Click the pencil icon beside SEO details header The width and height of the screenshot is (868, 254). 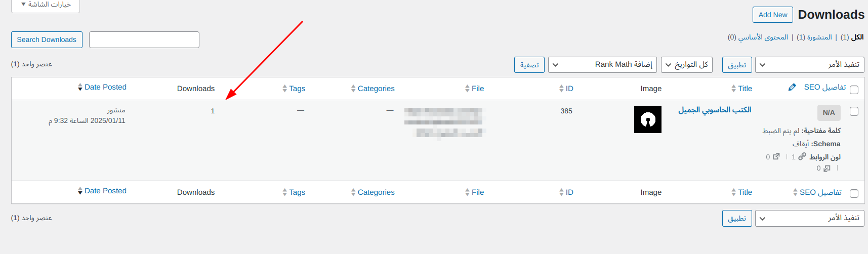click(792, 88)
